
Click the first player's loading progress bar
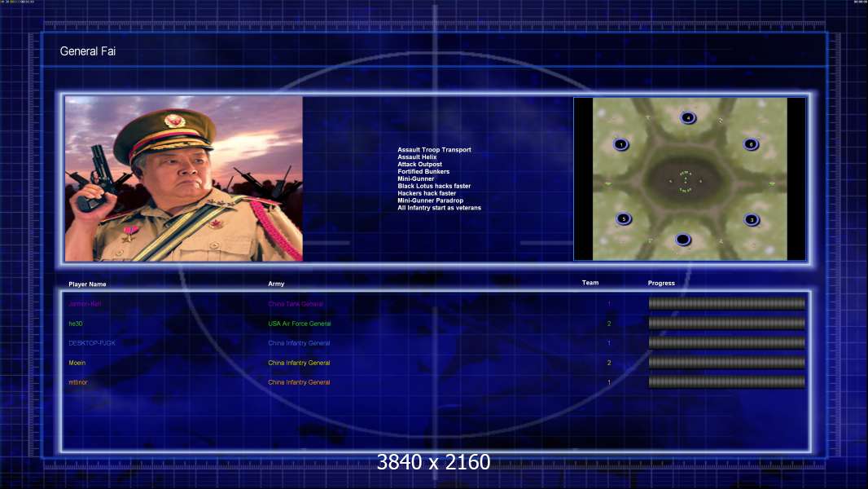[x=727, y=303]
